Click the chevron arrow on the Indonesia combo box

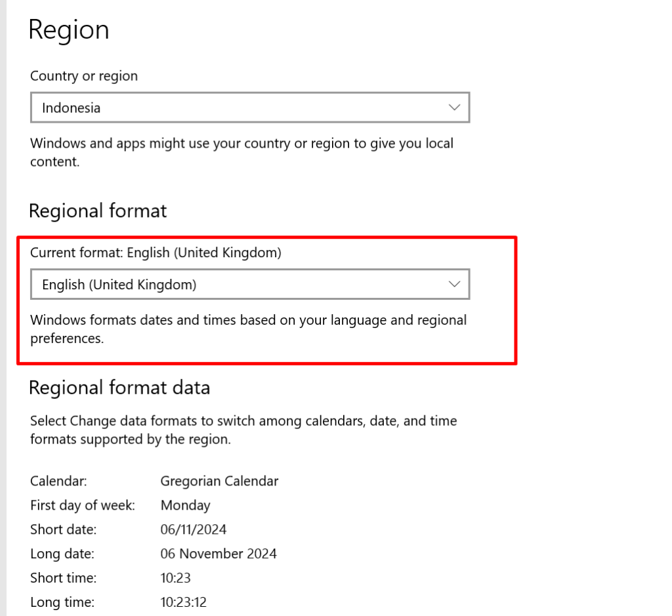[x=454, y=108]
